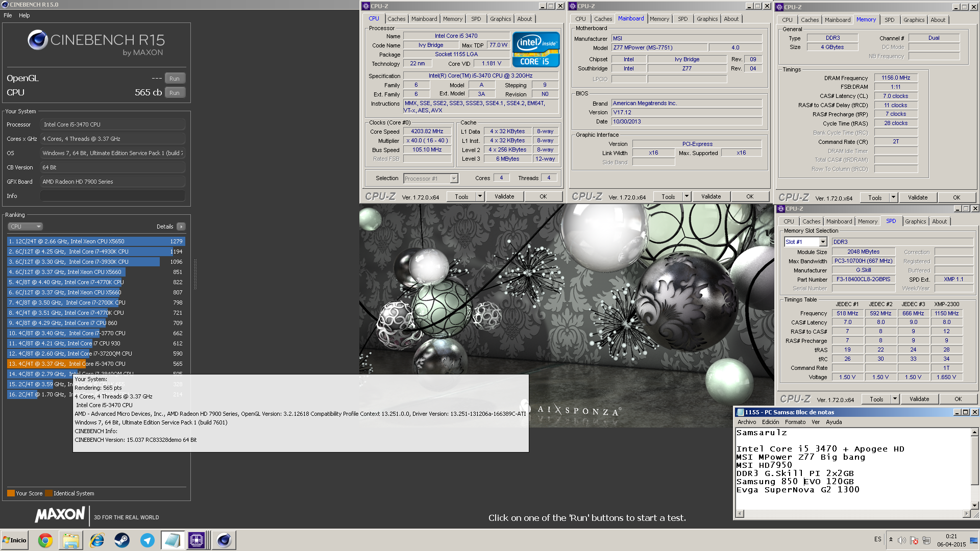Click the MAXON logo at the bottom
The image size is (980, 551).
[60, 514]
